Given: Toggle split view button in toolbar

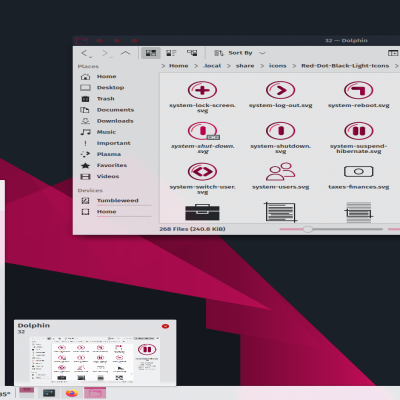Looking at the screenshot, I should (x=393, y=53).
